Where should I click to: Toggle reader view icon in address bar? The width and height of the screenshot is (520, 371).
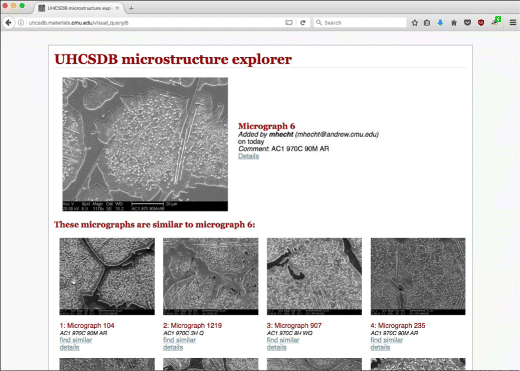point(289,23)
